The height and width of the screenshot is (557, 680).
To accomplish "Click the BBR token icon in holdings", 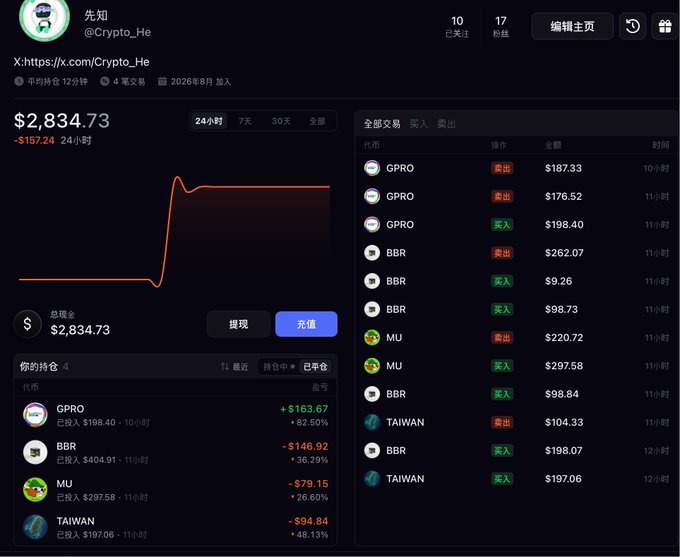I will click(35, 452).
